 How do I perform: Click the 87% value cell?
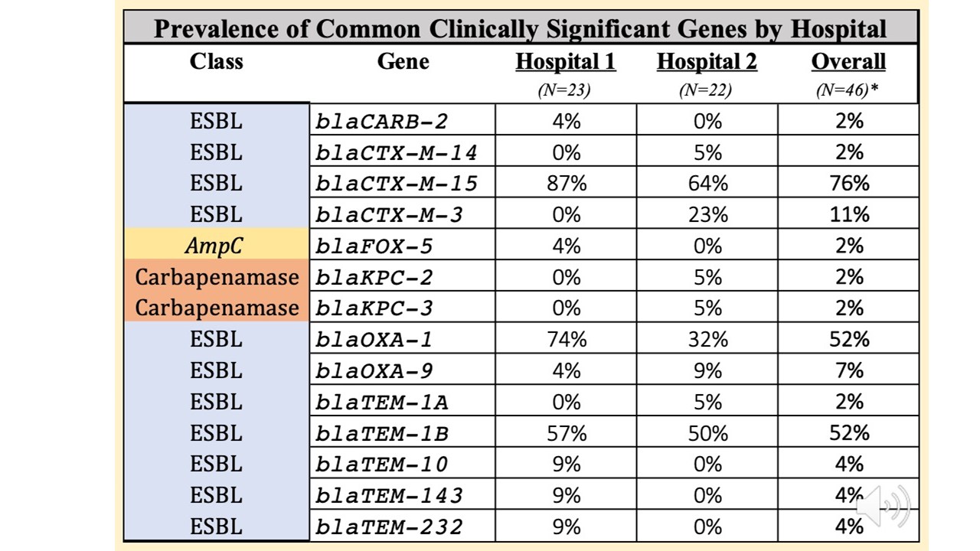pos(566,184)
